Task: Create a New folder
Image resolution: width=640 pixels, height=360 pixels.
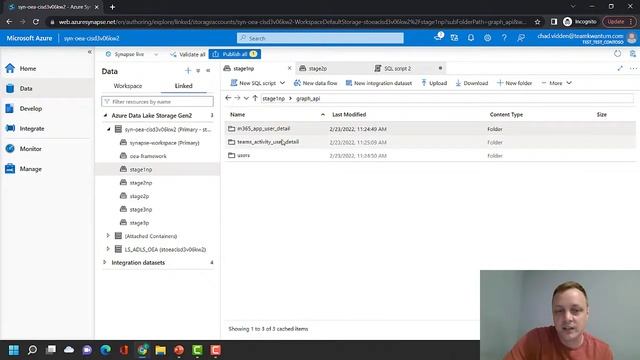Action: 514,83
